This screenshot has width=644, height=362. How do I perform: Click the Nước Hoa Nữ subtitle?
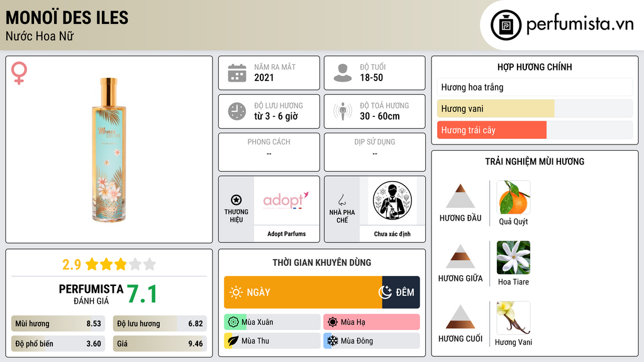pyautogui.click(x=40, y=36)
